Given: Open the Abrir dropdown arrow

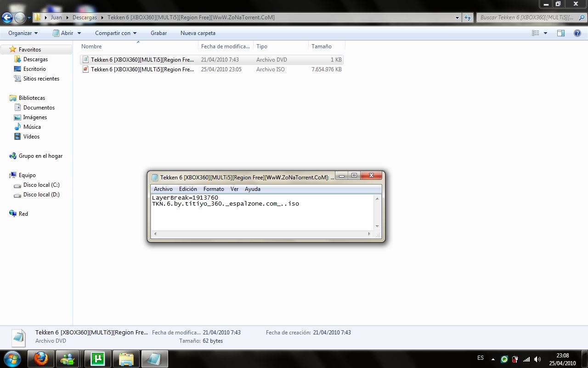Looking at the screenshot, I should [79, 33].
